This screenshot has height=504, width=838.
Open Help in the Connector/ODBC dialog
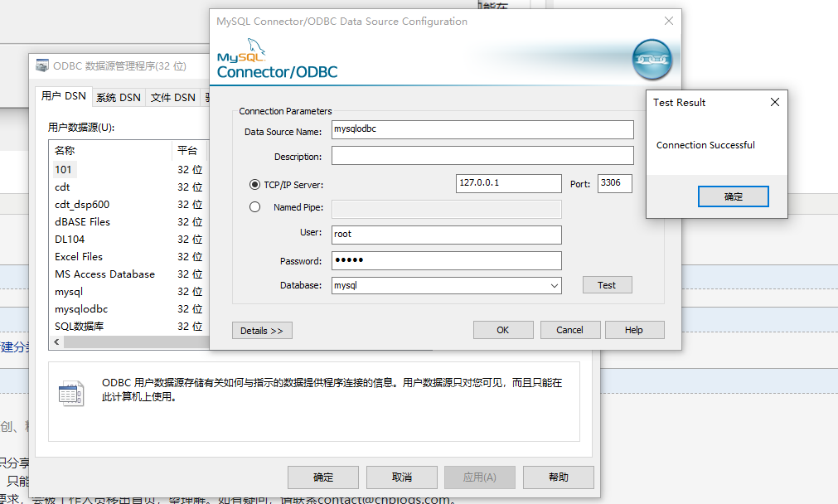(634, 330)
